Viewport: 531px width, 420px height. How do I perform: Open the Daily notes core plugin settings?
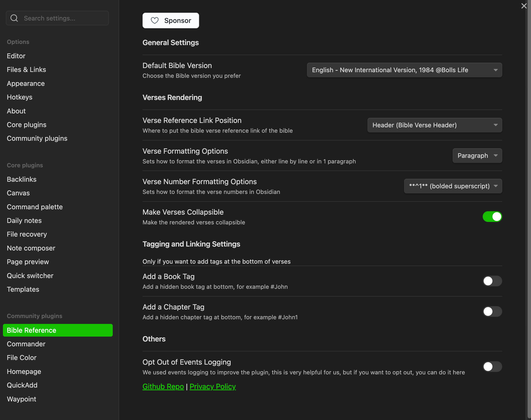point(24,220)
